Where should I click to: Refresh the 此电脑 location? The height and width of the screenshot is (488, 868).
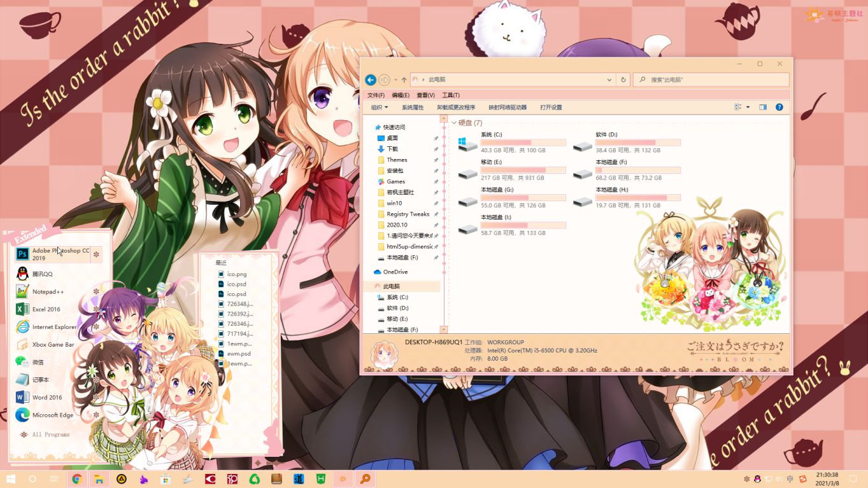[623, 80]
